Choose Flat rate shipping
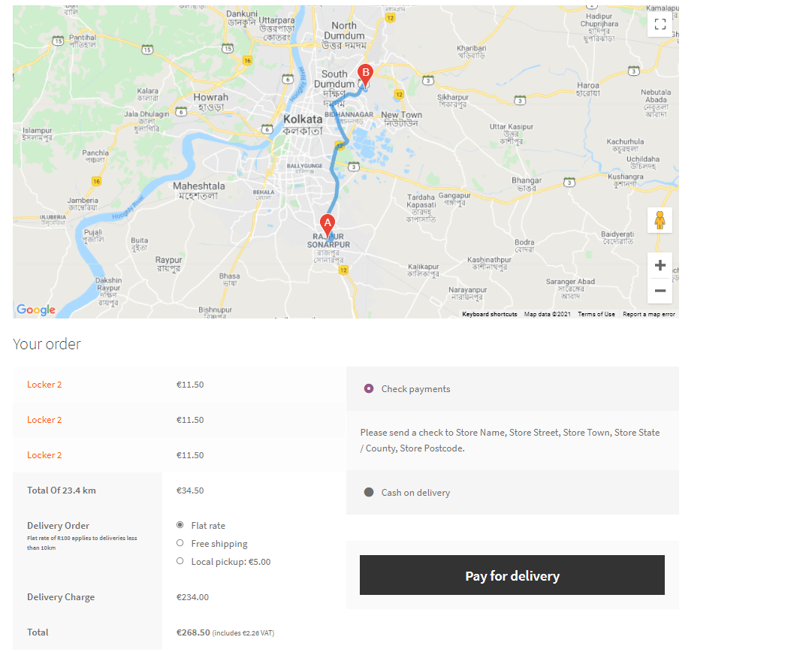Screen dimensions: 812x652 pyautogui.click(x=180, y=525)
